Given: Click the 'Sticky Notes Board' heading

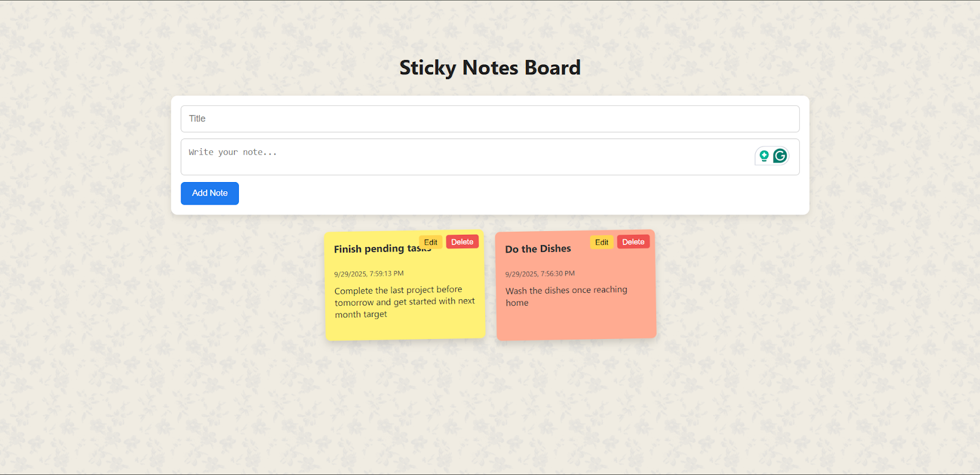Looking at the screenshot, I should pyautogui.click(x=490, y=67).
